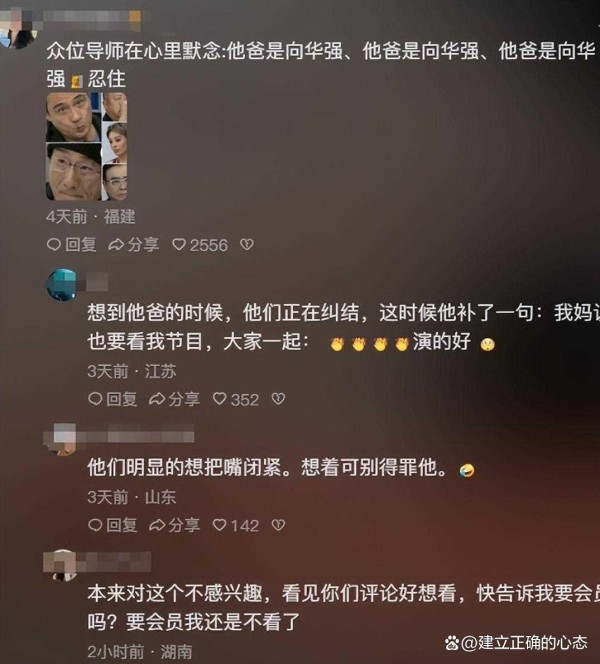Open the teal avatar of Jiangsu commenter
The width and height of the screenshot is (600, 664).
62,285
